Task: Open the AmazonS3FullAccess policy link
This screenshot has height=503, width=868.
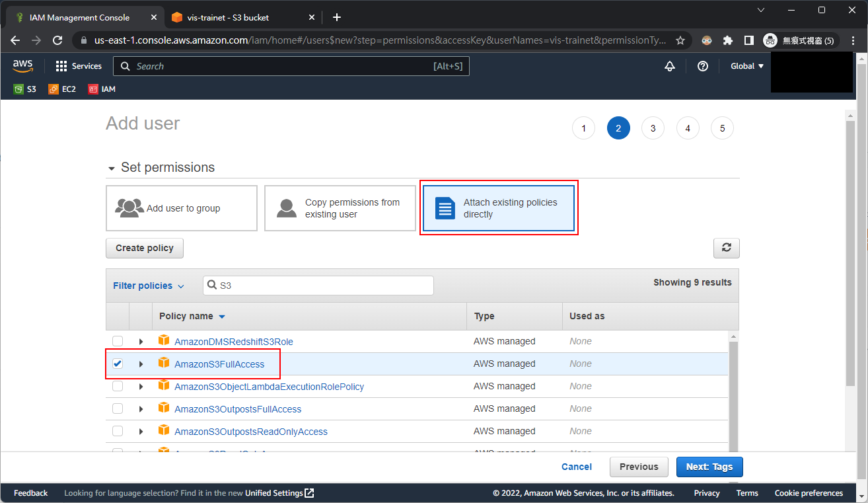Action: (219, 364)
